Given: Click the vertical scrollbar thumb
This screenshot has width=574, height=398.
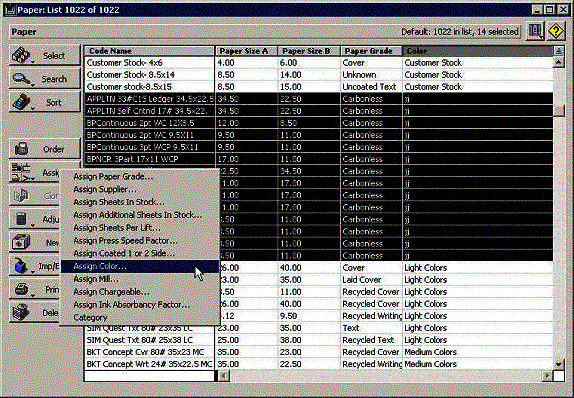Looking at the screenshot, I should pos(559,110).
